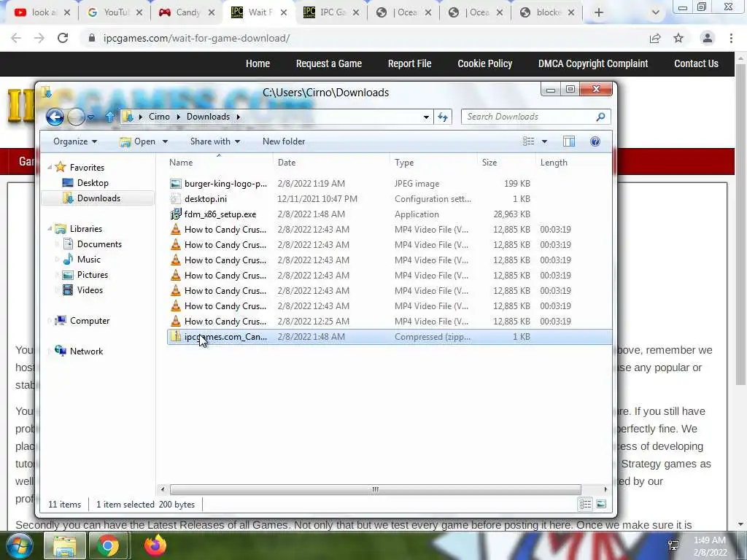Open Chrome profile icon
747x560 pixels.
708,38
